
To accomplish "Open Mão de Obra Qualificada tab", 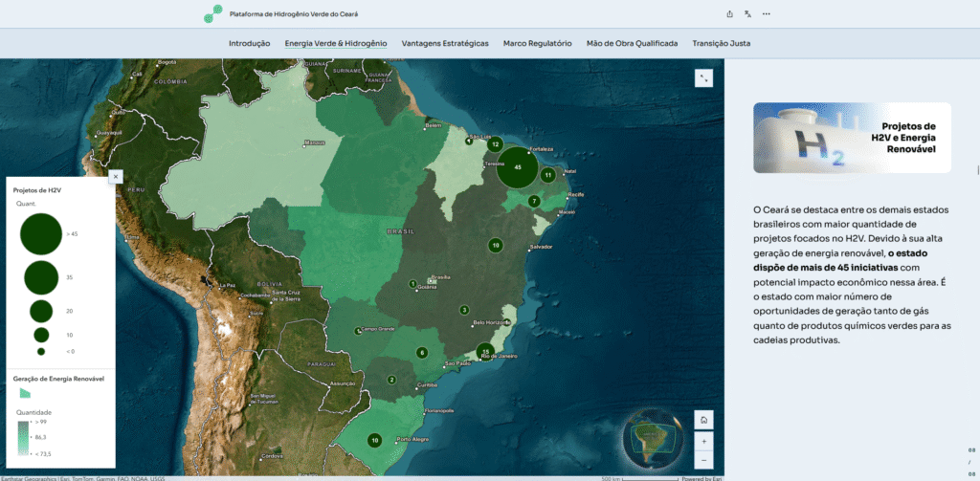I will 632,43.
